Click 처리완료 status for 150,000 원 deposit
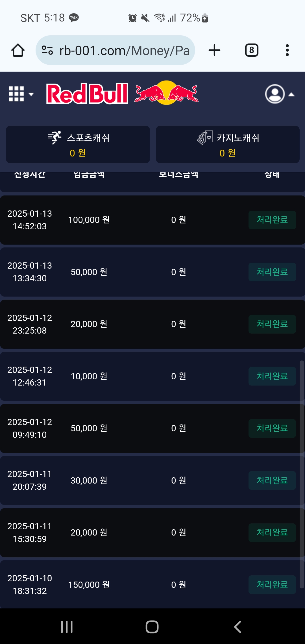The image size is (305, 644). [x=272, y=585]
